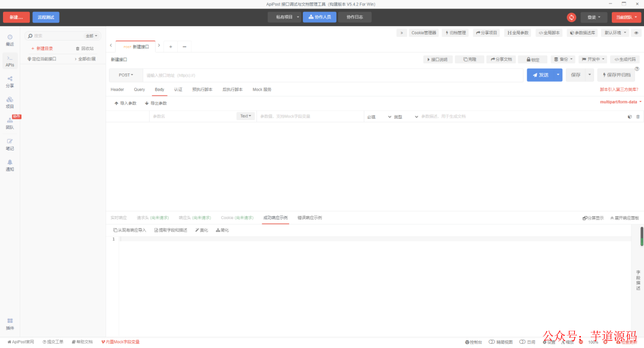
Task: Open the tab bar more options ellipsis
Action: pyautogui.click(x=184, y=47)
